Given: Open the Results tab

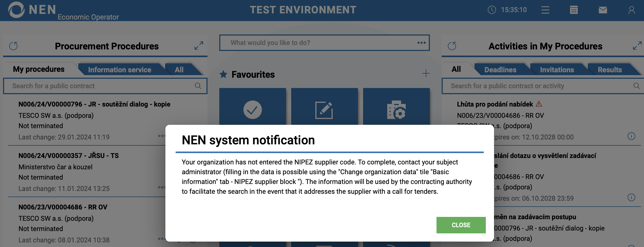Looking at the screenshot, I should (x=610, y=70).
